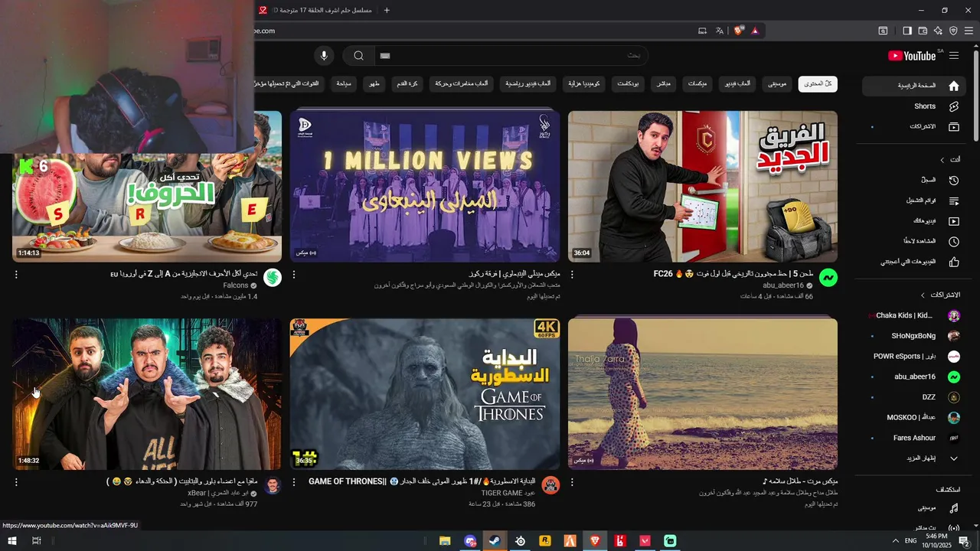Open more options for Falcons letters challenge video
Viewport: 980px width, 551px height.
(16, 274)
